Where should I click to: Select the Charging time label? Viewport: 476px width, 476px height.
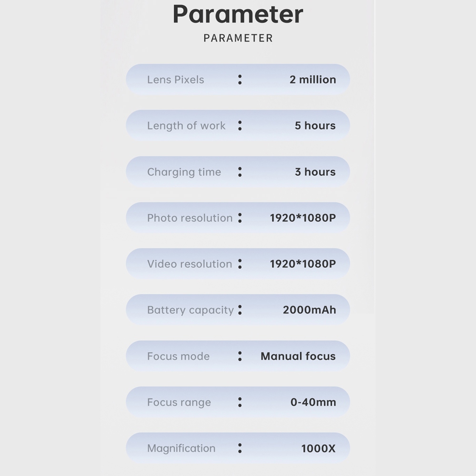coord(184,172)
